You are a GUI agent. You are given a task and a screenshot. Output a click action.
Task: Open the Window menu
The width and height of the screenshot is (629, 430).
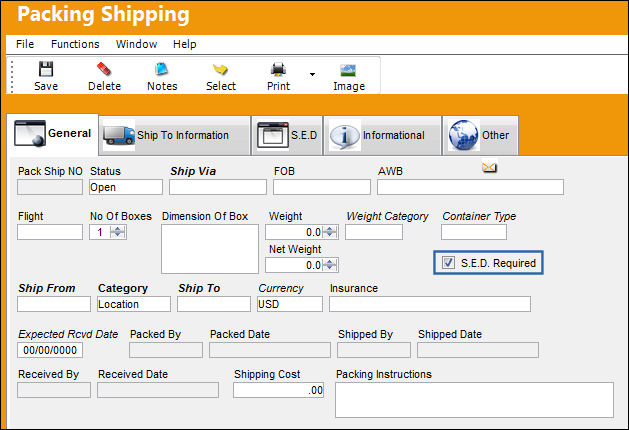click(136, 44)
